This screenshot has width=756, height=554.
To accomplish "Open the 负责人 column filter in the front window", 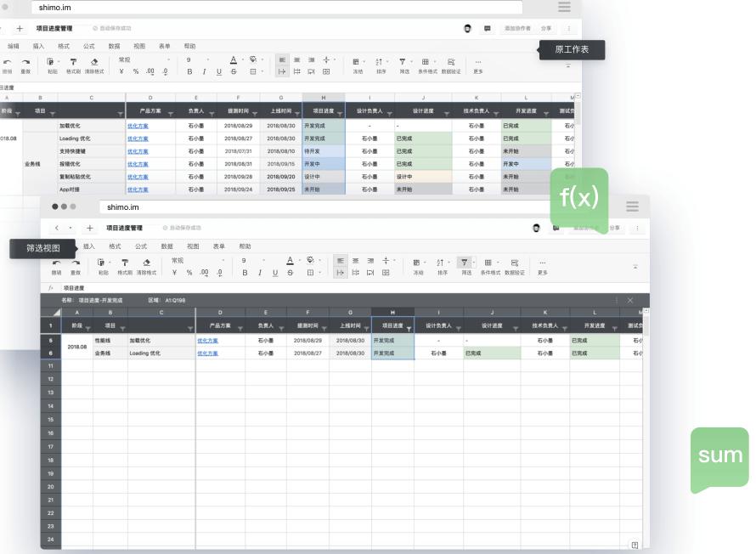I will click(x=281, y=329).
